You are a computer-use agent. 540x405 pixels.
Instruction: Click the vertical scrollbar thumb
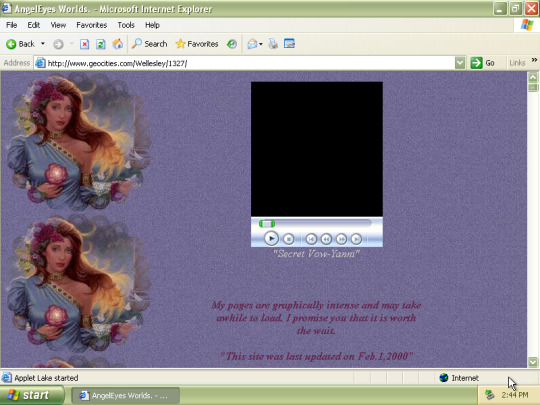pos(533,87)
